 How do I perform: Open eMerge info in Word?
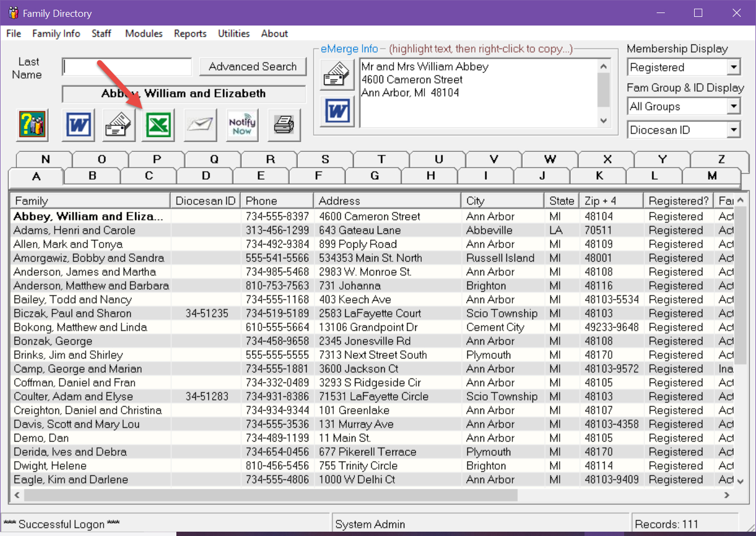point(336,111)
